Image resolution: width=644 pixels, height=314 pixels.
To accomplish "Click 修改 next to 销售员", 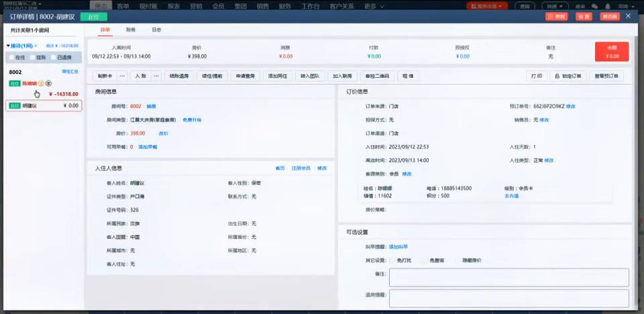I will click(x=544, y=120).
